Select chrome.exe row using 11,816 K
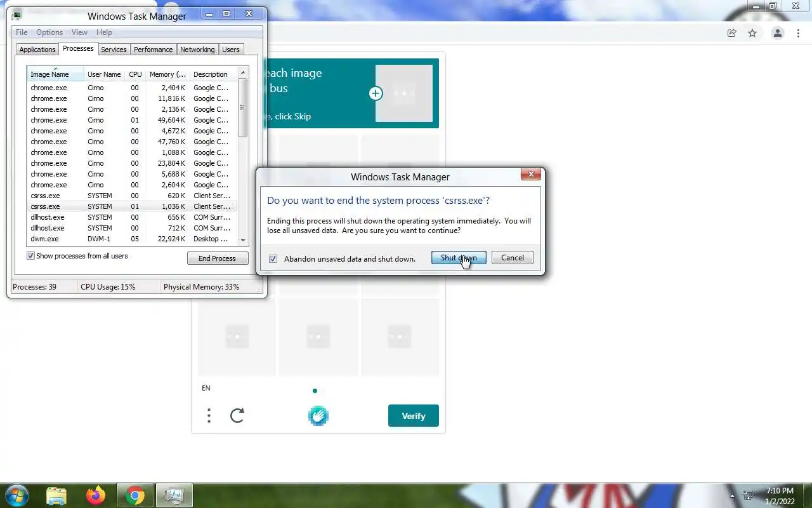The image size is (812, 508). tap(131, 98)
